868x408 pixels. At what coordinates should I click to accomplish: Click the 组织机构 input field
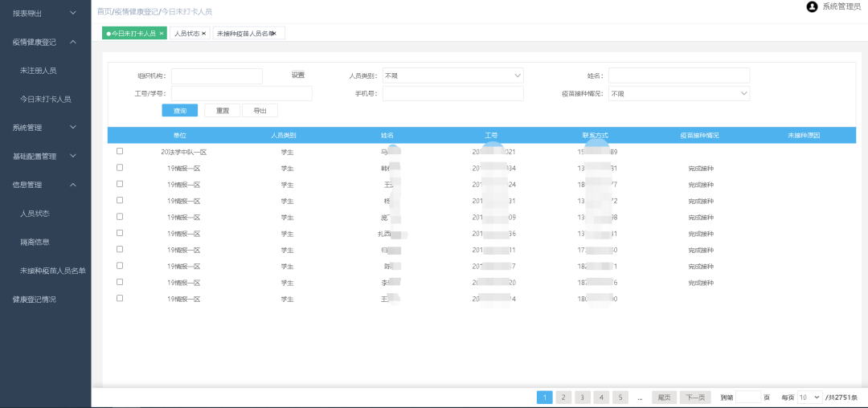[x=216, y=75]
